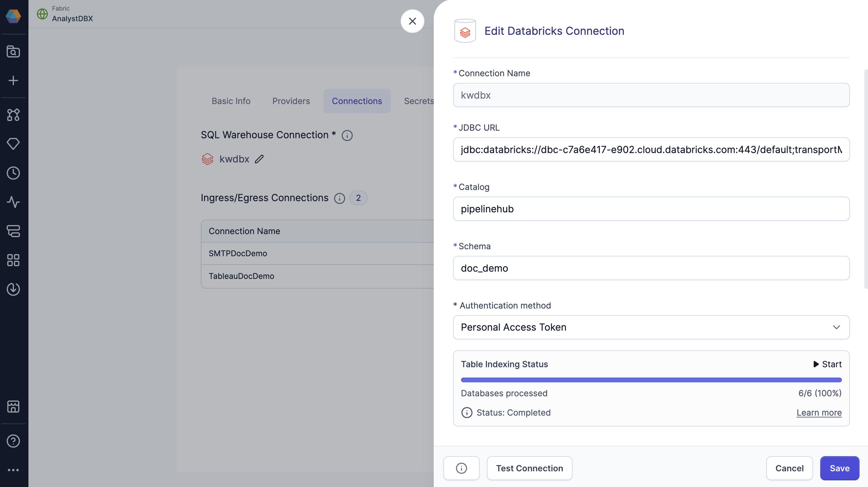
Task: Open the gem diamond icon in the sidebar
Action: click(14, 144)
